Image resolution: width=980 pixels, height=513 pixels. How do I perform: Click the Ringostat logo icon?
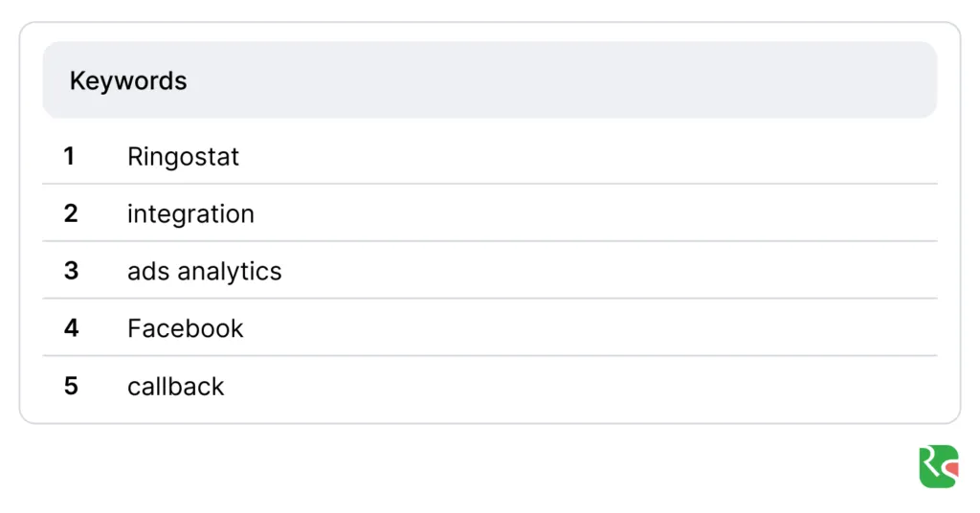[x=936, y=466]
